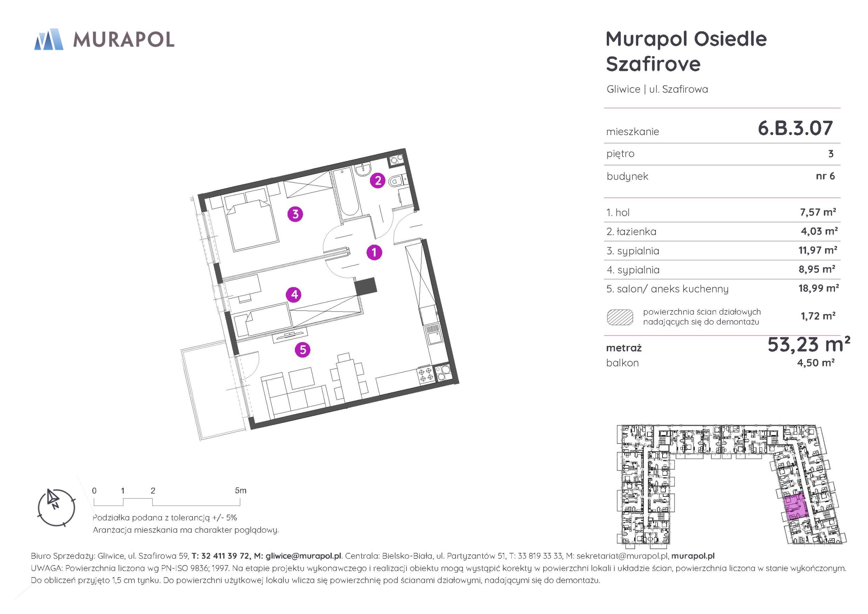Click the Murapol logo icon

coord(49,39)
